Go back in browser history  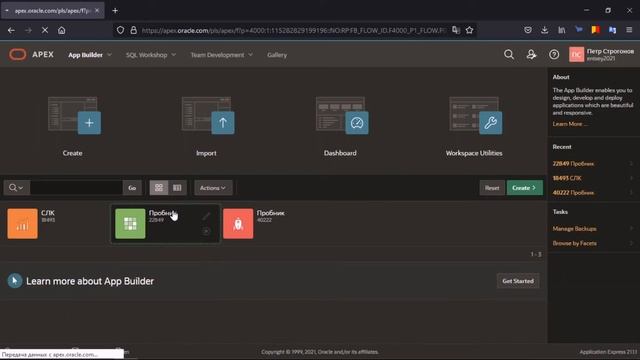click(x=11, y=30)
